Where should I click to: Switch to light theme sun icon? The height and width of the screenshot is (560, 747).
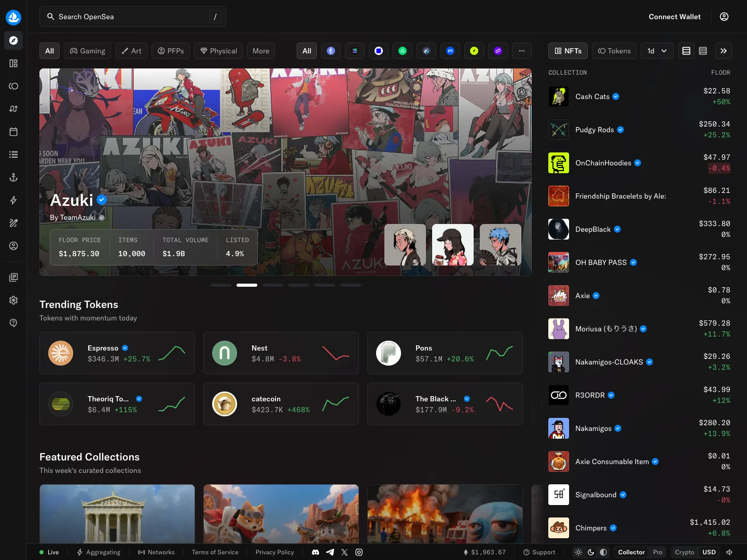pyautogui.click(x=578, y=552)
